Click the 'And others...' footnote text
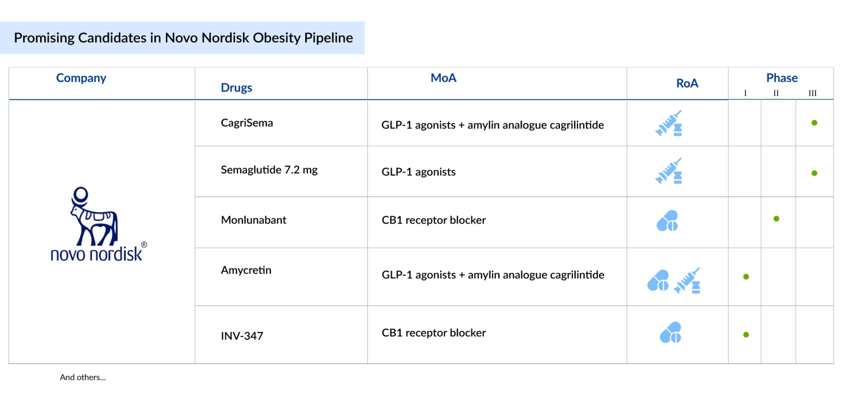This screenshot has height=393, width=868. click(83, 377)
